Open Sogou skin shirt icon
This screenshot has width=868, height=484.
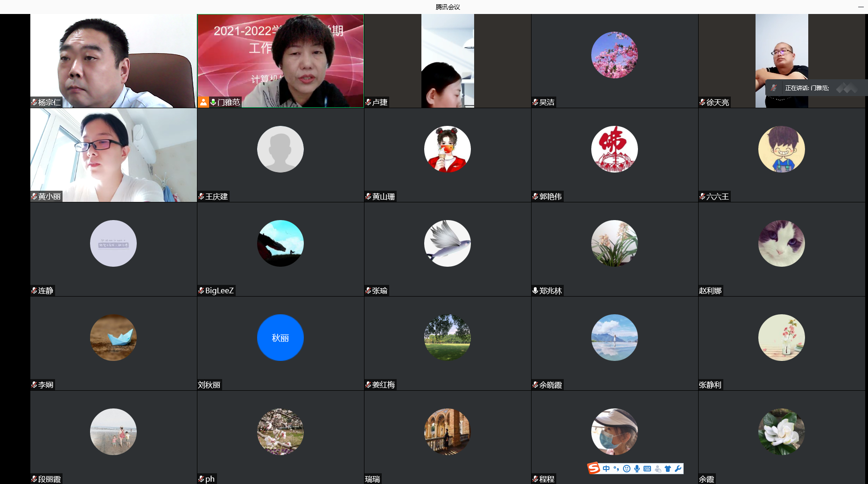[668, 469]
